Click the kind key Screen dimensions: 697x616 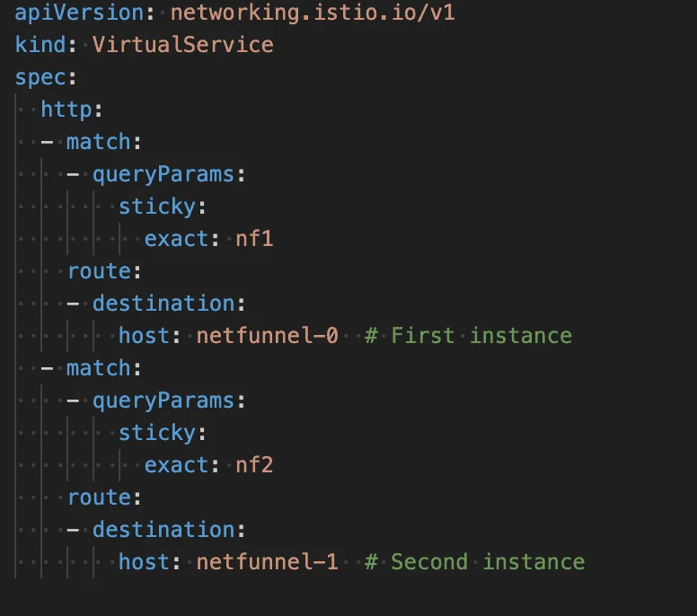[40, 45]
